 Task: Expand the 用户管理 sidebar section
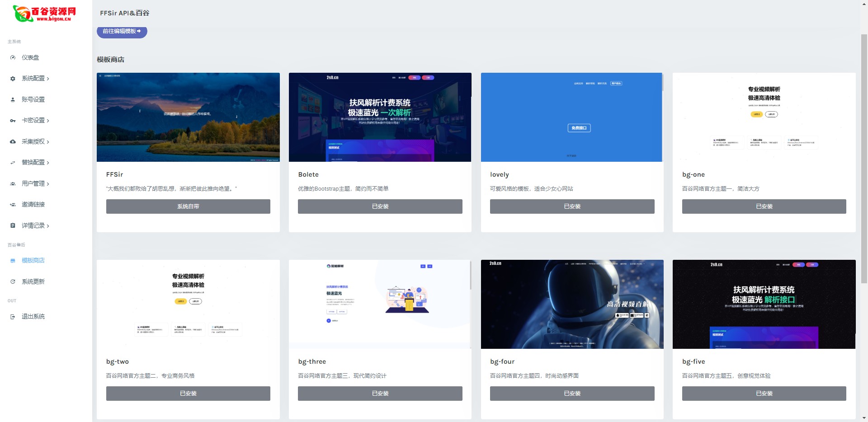click(34, 183)
